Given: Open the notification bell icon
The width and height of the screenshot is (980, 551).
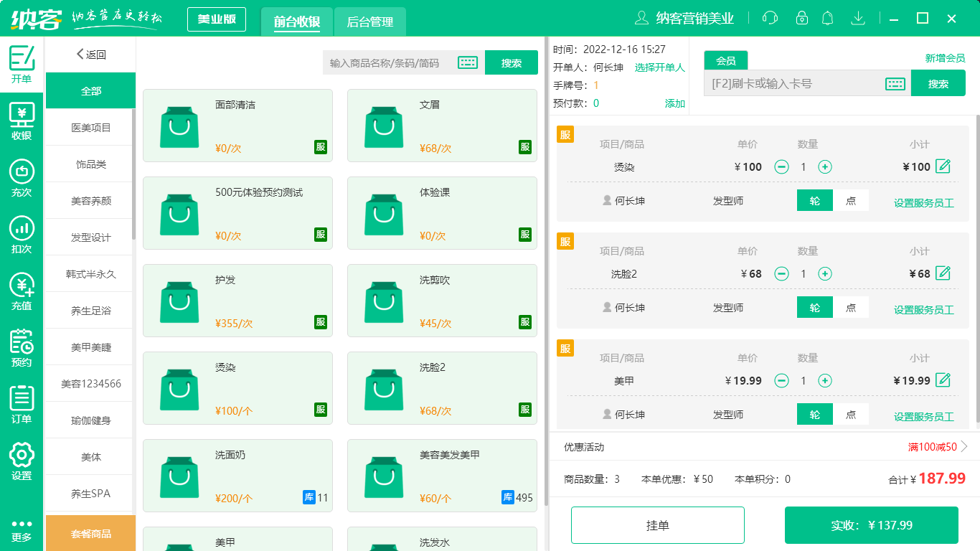Looking at the screenshot, I should point(827,18).
